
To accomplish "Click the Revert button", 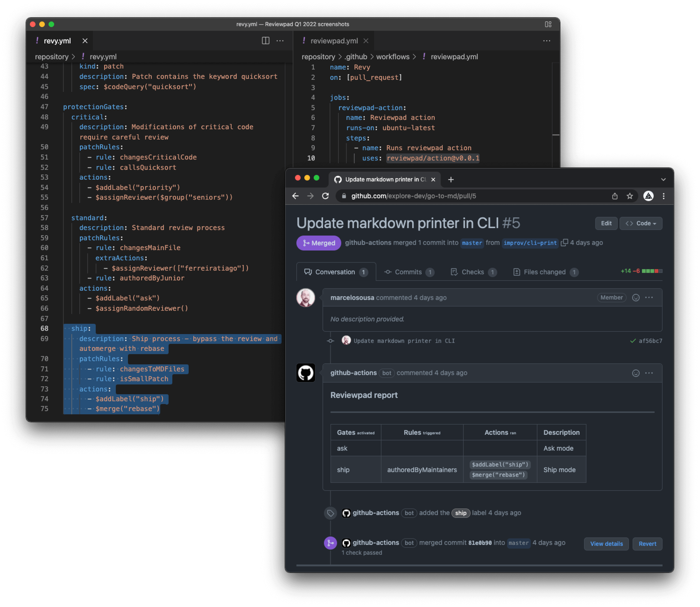I will (647, 544).
